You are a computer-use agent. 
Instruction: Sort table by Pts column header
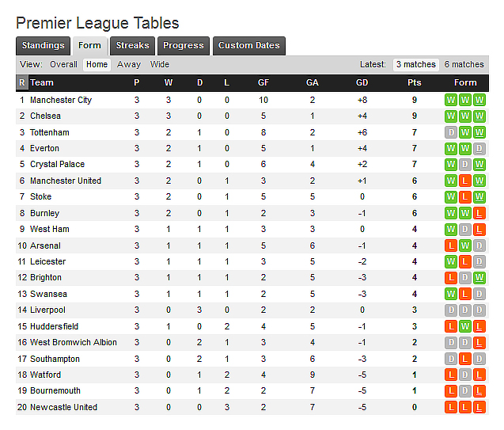point(414,82)
